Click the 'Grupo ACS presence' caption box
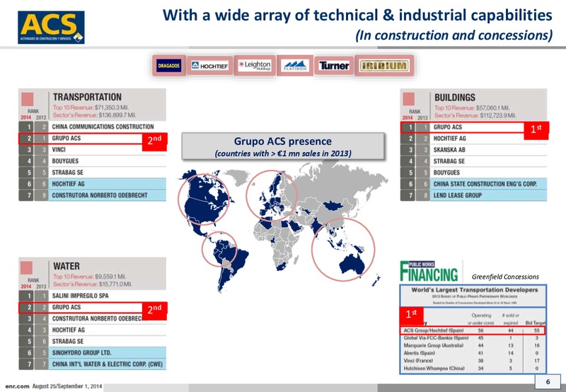This screenshot has height=392, width=566. click(283, 146)
